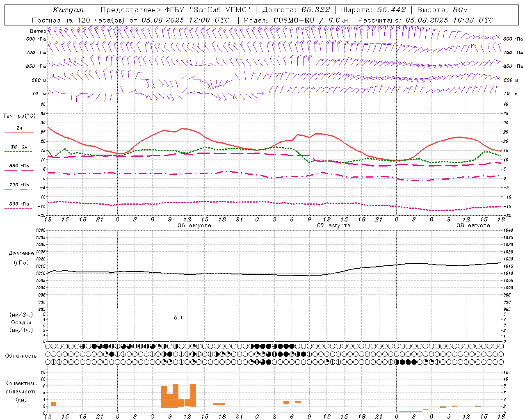Click the 'Td 2м' dew point legend
This screenshot has height=420, width=525.
tap(19, 147)
